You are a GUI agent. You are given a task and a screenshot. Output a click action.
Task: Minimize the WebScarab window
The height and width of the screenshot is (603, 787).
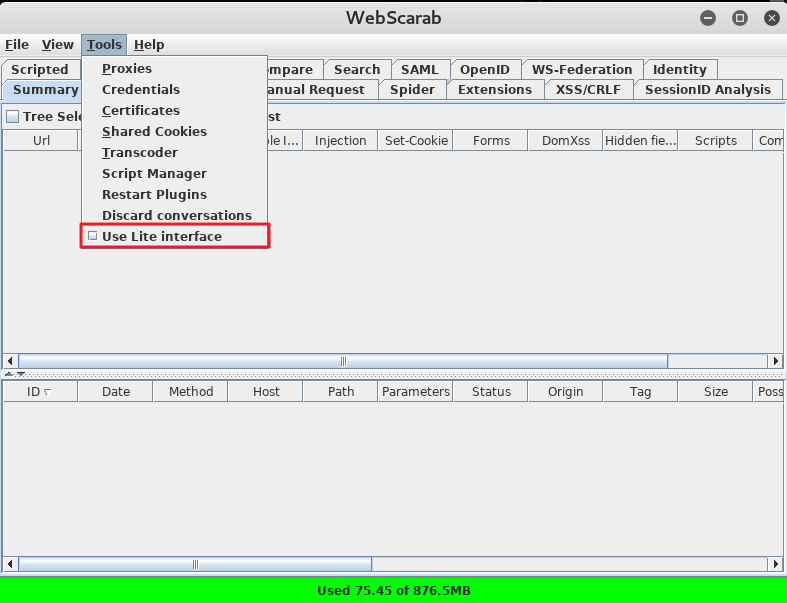pyautogui.click(x=708, y=18)
